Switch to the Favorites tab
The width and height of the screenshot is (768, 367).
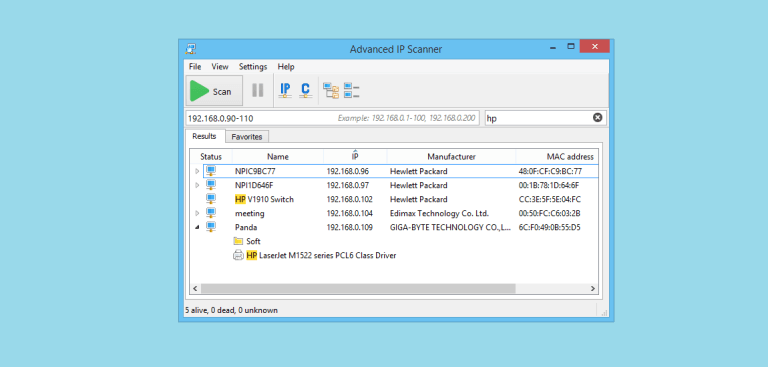point(247,137)
